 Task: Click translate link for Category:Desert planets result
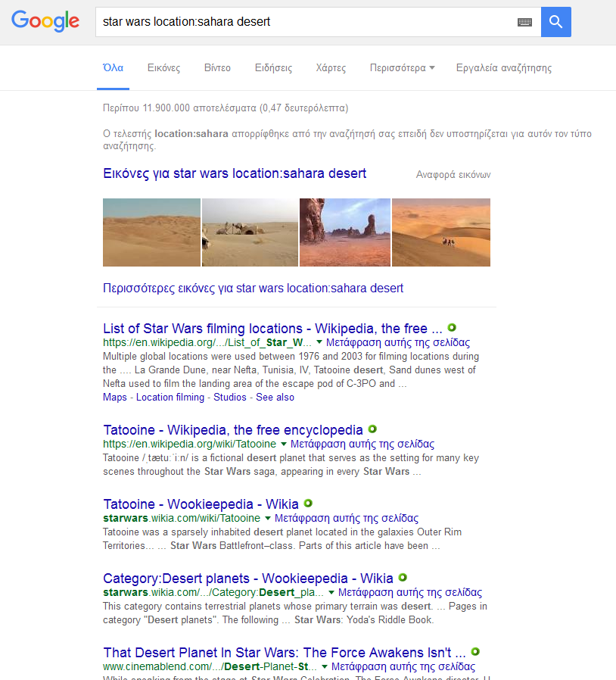point(410,592)
